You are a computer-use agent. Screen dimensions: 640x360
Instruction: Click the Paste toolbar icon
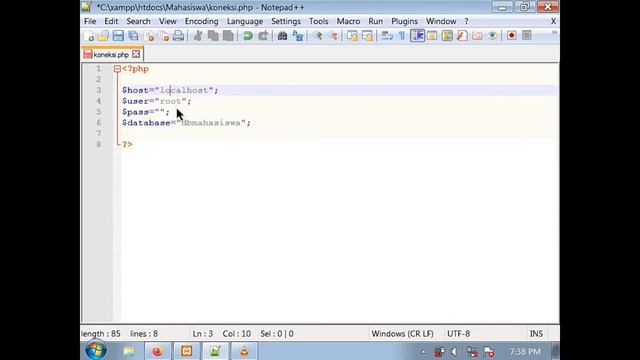click(x=228, y=36)
